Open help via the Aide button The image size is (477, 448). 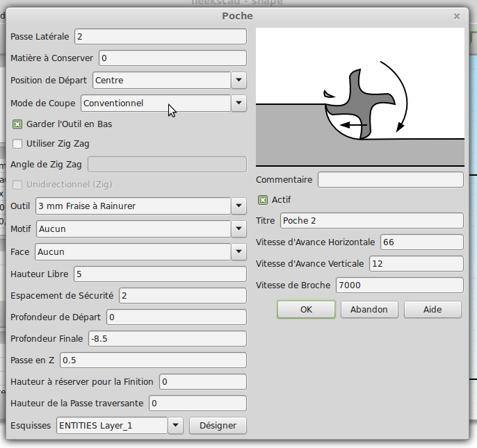(x=432, y=309)
